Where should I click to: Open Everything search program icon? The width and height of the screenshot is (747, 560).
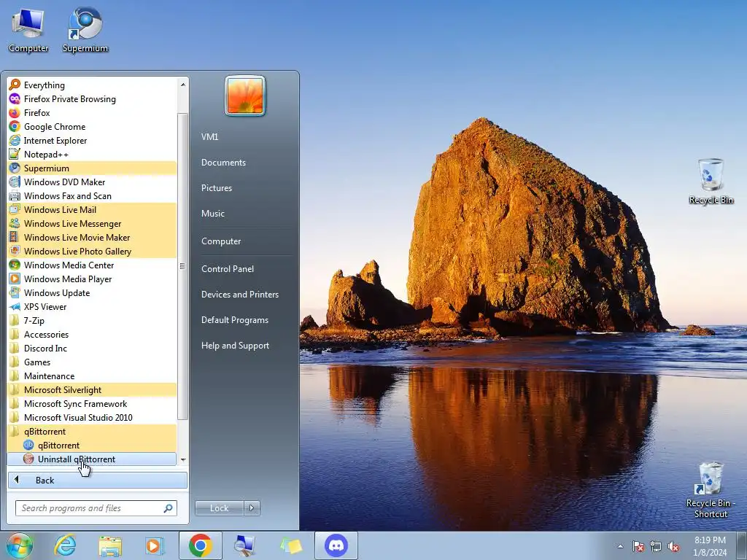[x=15, y=85]
